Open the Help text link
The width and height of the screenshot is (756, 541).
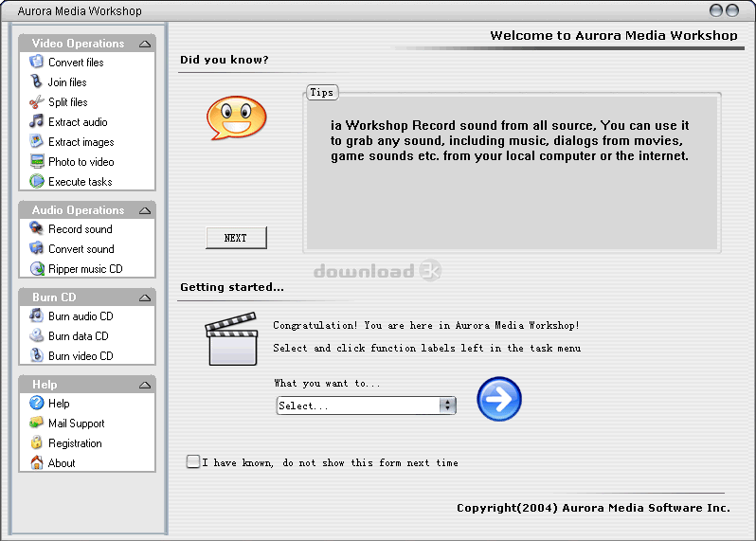pyautogui.click(x=59, y=404)
